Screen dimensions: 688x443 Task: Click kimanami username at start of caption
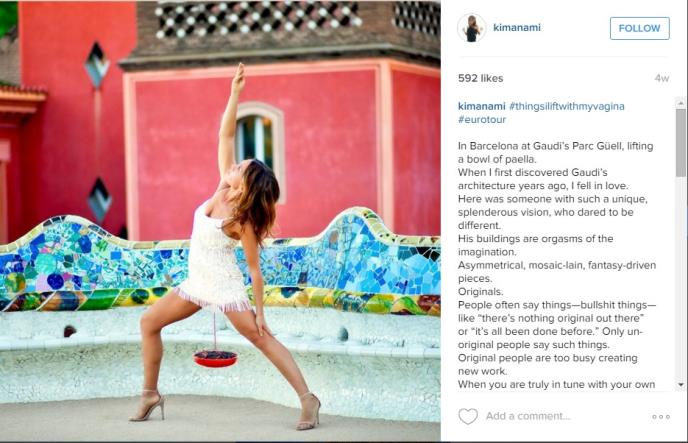(481, 106)
